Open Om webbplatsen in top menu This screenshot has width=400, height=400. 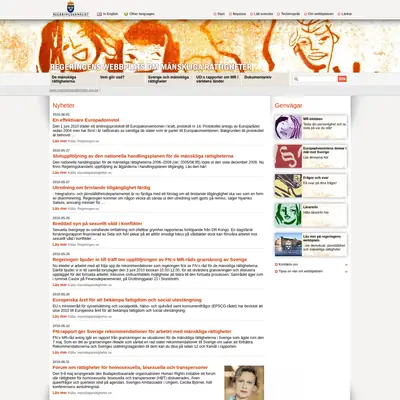pyautogui.click(x=321, y=14)
